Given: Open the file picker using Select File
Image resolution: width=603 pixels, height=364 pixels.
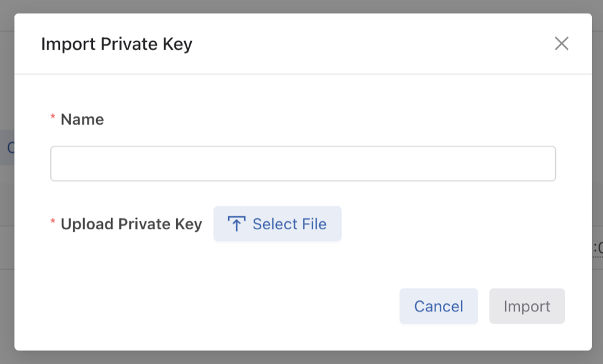Looking at the screenshot, I should 277,224.
